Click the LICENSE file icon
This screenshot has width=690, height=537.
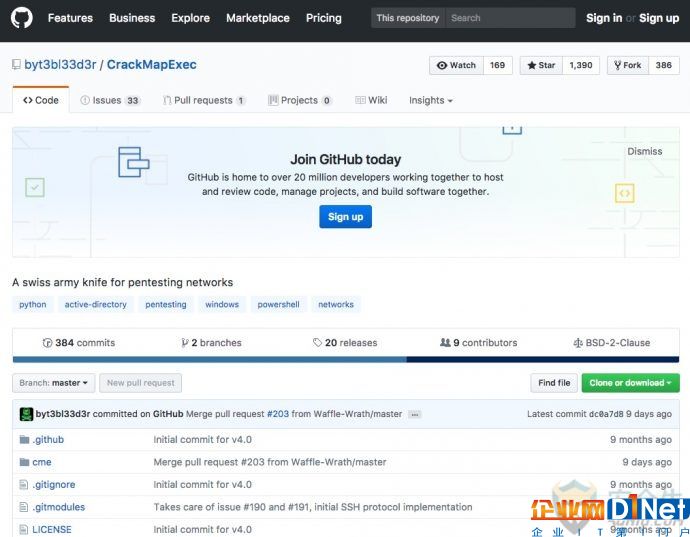click(24, 530)
